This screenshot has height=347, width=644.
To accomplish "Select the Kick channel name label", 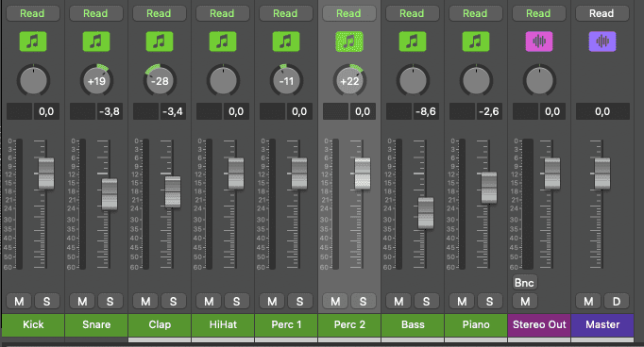I will (33, 325).
